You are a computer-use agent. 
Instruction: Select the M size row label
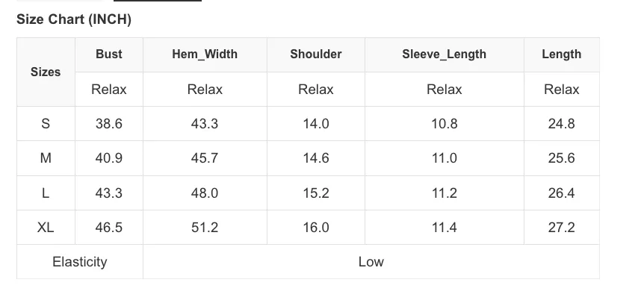46,158
